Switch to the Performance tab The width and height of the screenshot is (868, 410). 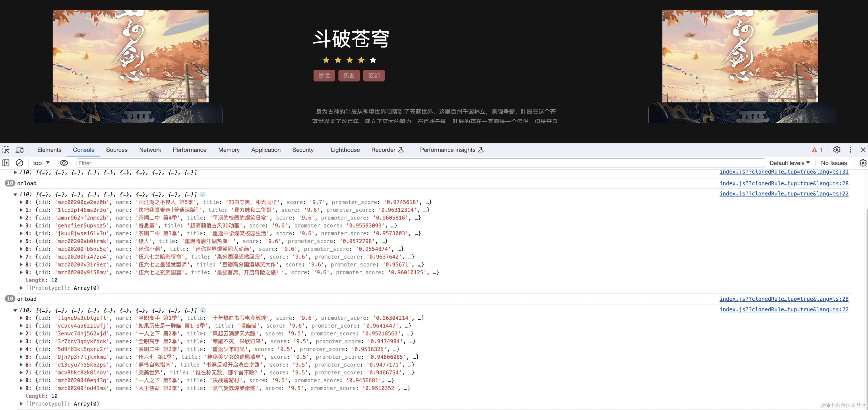(x=189, y=150)
